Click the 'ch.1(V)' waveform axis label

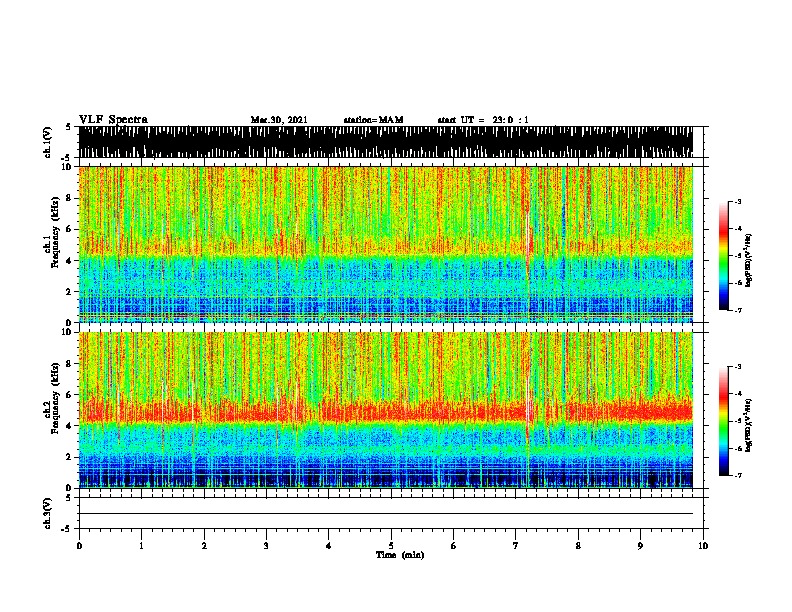click(x=48, y=142)
